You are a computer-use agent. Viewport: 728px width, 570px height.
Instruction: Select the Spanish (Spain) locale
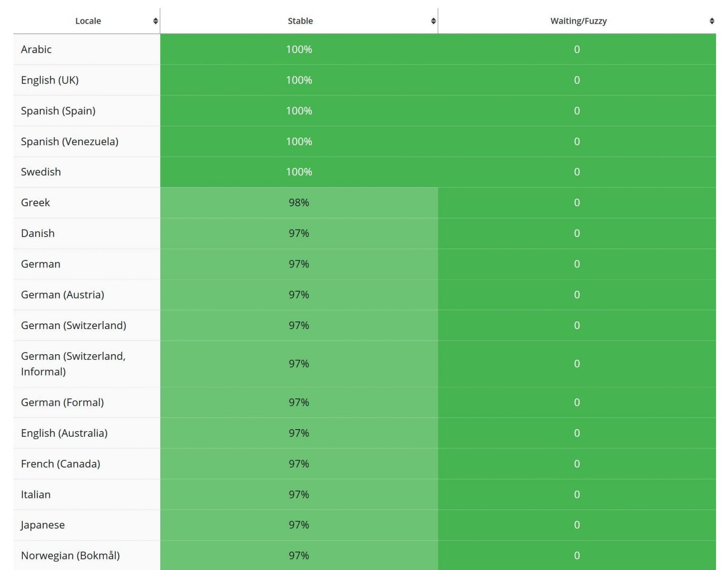[58, 110]
